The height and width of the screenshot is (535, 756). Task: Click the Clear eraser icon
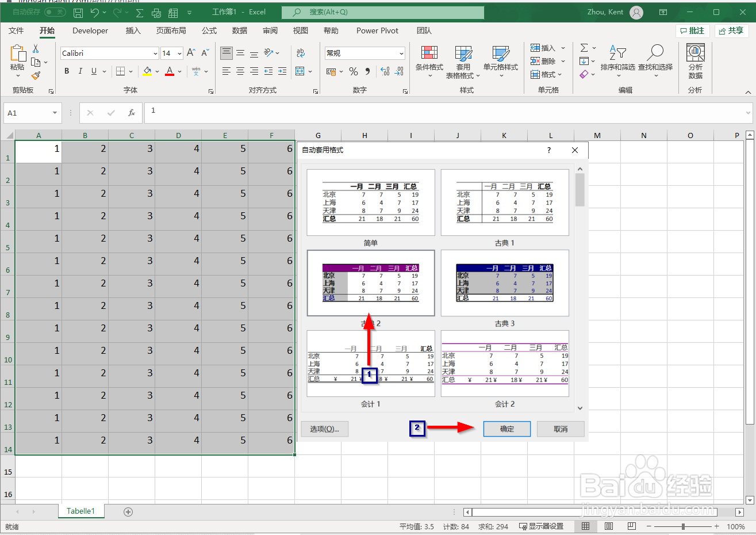coord(584,74)
